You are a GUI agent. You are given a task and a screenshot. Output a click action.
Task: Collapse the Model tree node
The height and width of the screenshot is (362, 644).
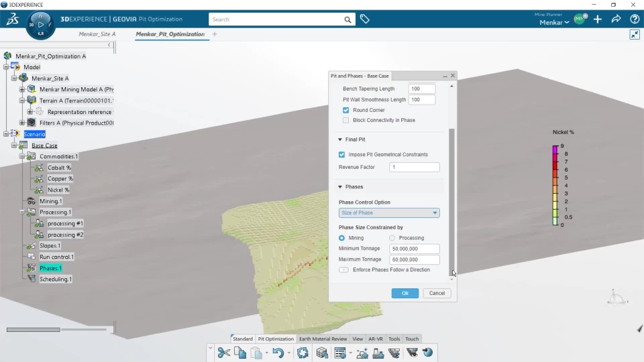[x=6, y=67]
